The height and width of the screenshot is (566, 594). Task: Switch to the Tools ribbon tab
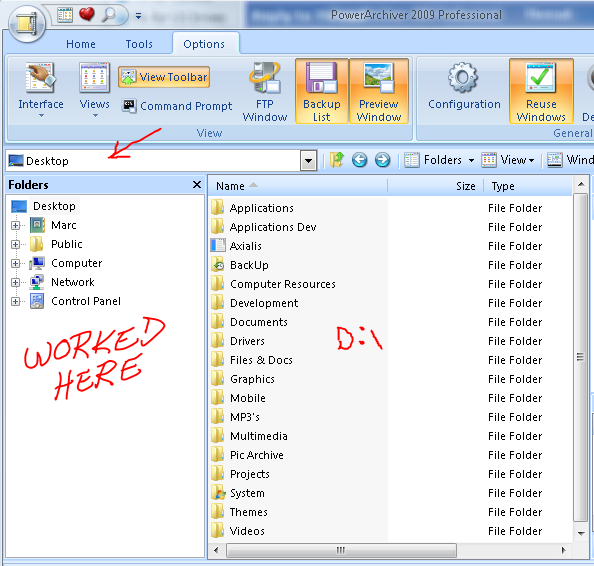[x=139, y=44]
